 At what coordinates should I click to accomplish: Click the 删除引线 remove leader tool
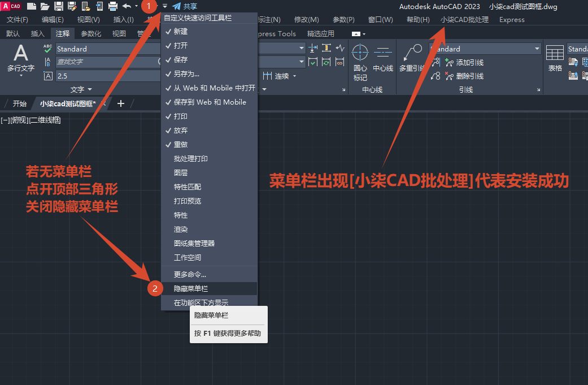click(464, 76)
